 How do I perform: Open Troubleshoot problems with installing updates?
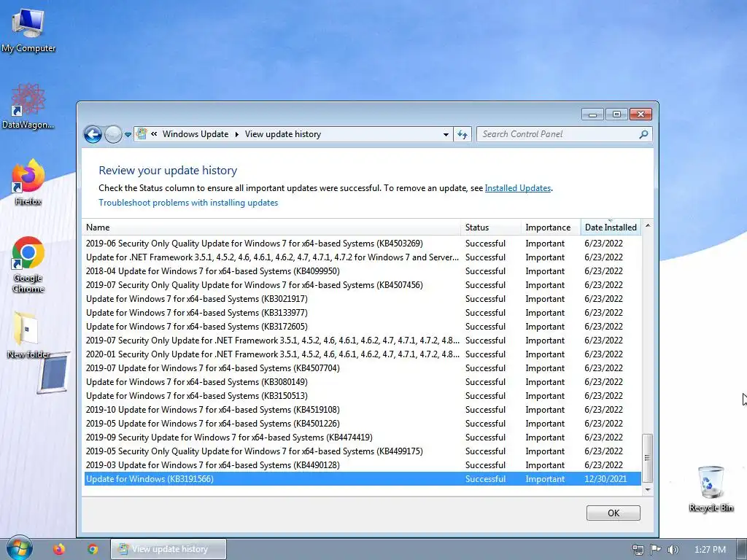point(188,203)
